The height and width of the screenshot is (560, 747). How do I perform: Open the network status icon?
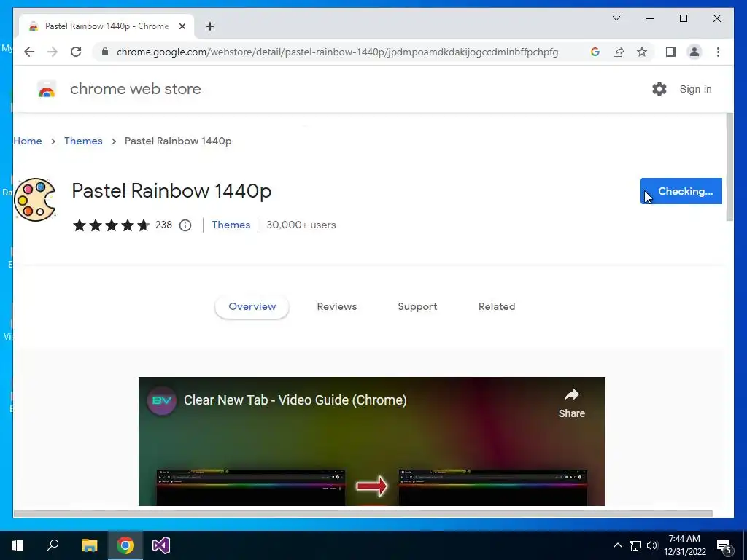pos(635,545)
